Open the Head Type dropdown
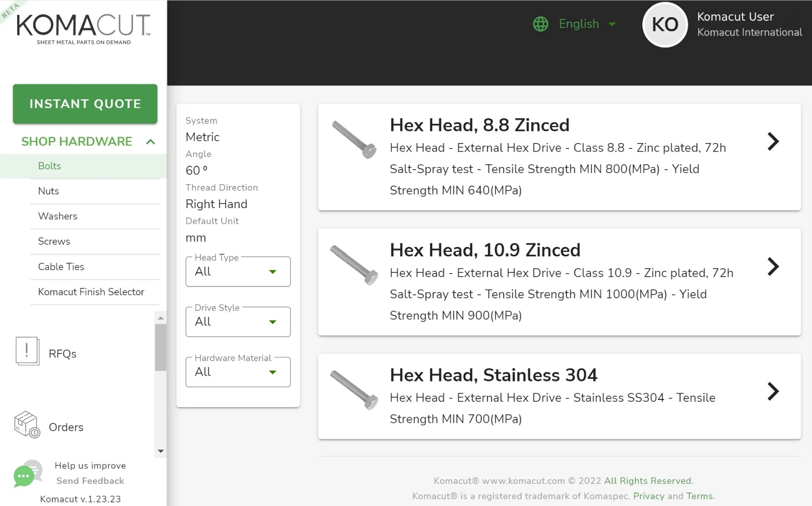 [x=238, y=272]
